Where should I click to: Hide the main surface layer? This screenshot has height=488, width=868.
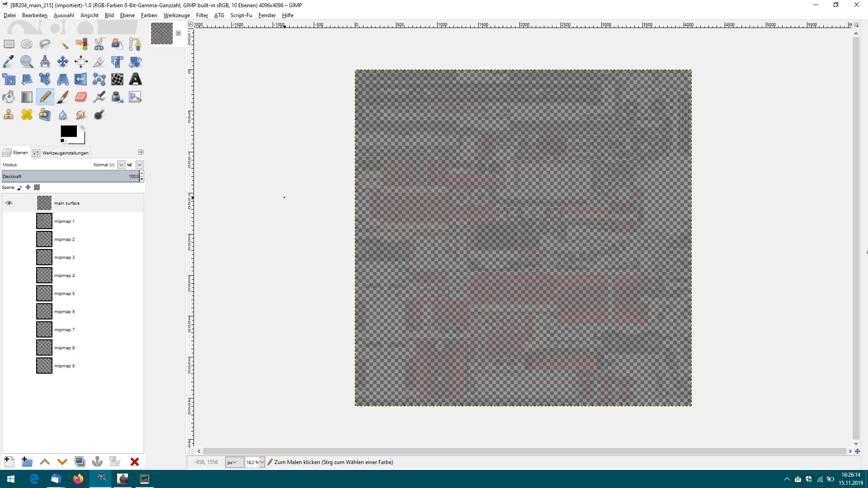pyautogui.click(x=9, y=203)
